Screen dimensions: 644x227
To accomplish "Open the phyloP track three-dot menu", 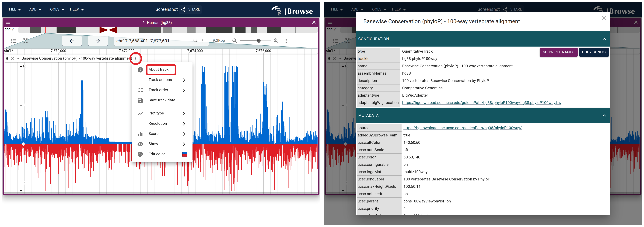I will 136,58.
